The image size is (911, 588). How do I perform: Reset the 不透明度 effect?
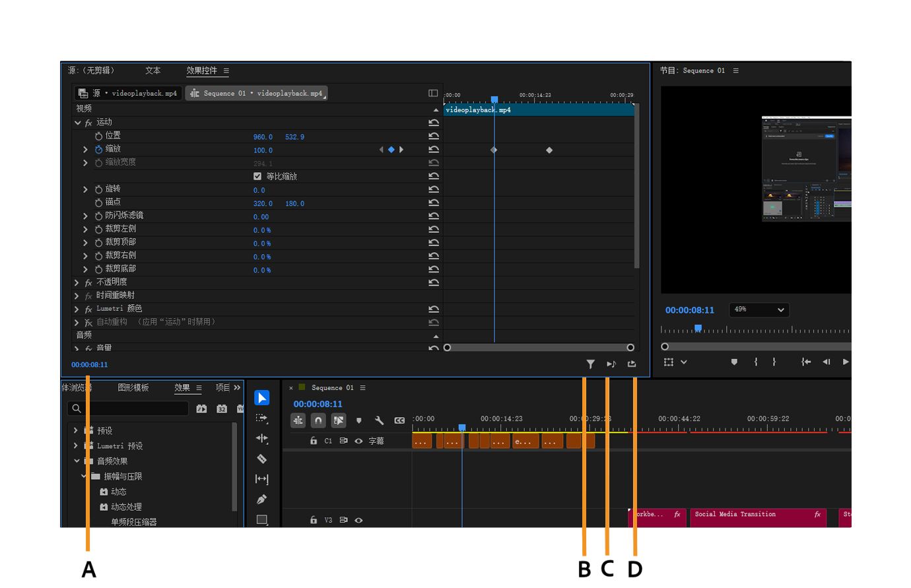coord(434,282)
